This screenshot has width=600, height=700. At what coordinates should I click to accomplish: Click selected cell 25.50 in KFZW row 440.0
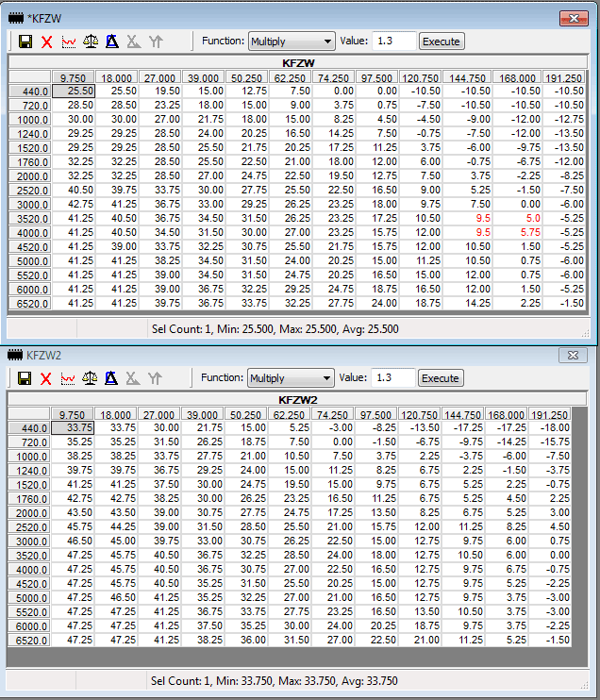click(x=74, y=92)
